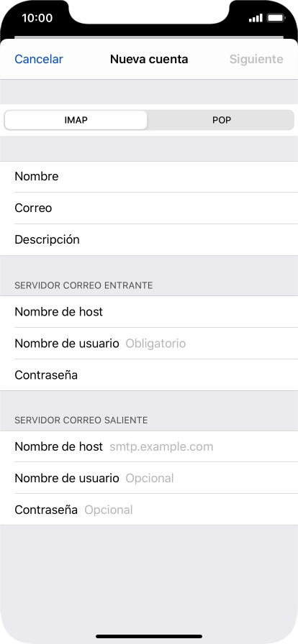
Task: Select incoming server Contraseña field
Action: (149, 375)
